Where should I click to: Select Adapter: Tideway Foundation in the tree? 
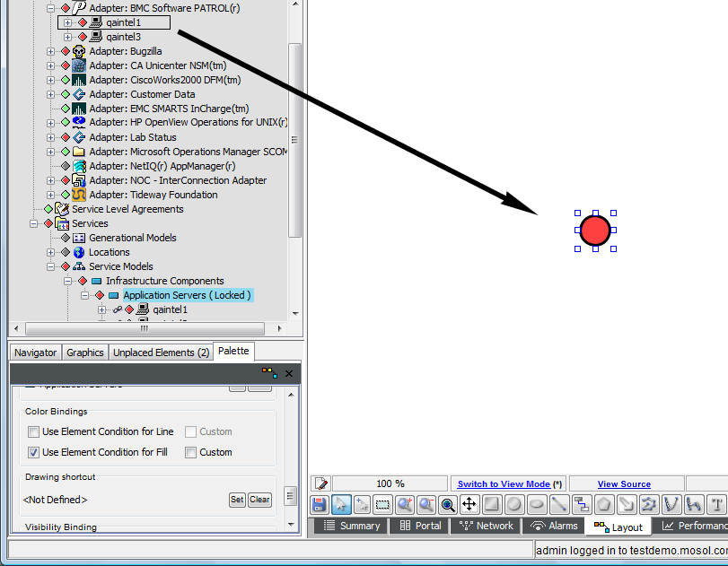click(153, 195)
